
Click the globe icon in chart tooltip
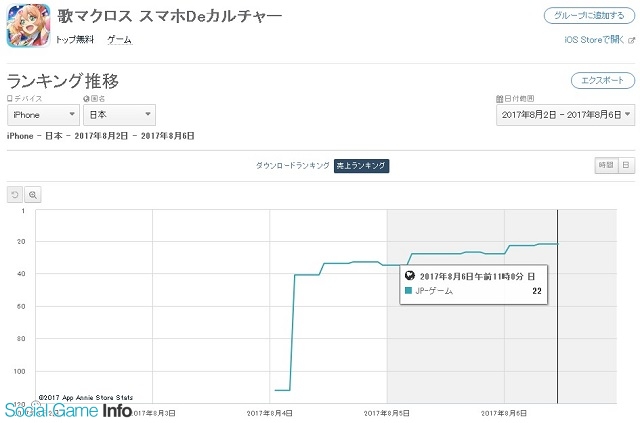click(410, 275)
